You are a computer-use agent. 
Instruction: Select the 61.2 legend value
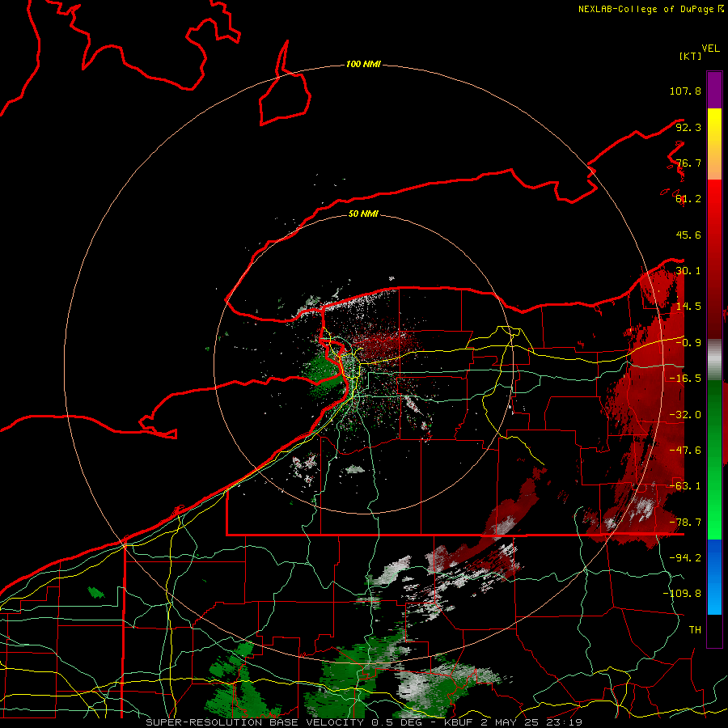pyautogui.click(x=688, y=199)
